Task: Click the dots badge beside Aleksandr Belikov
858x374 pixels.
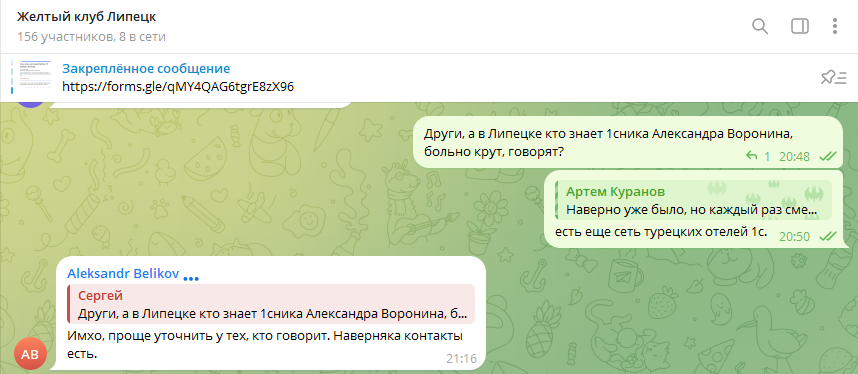Action: 191,278
